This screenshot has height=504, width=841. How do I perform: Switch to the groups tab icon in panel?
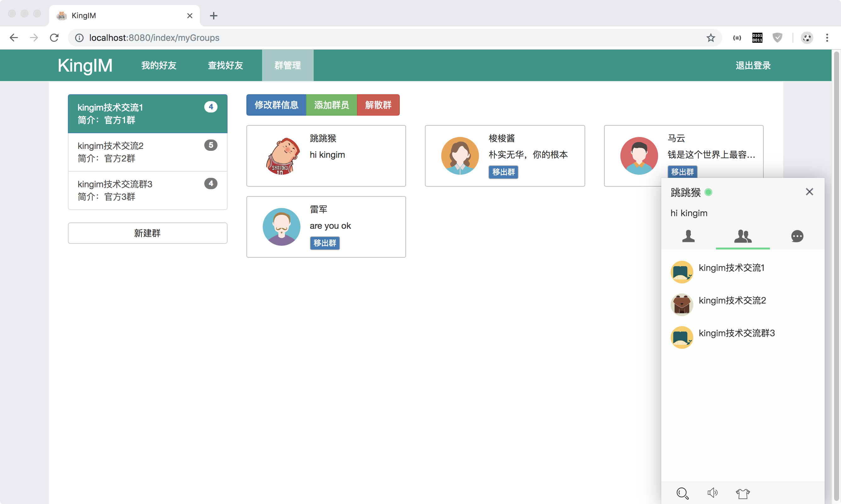(x=743, y=236)
